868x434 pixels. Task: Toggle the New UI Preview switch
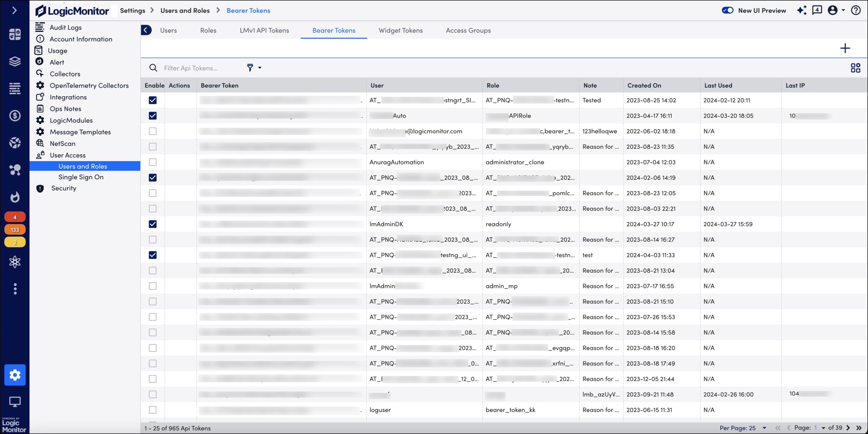coord(728,11)
